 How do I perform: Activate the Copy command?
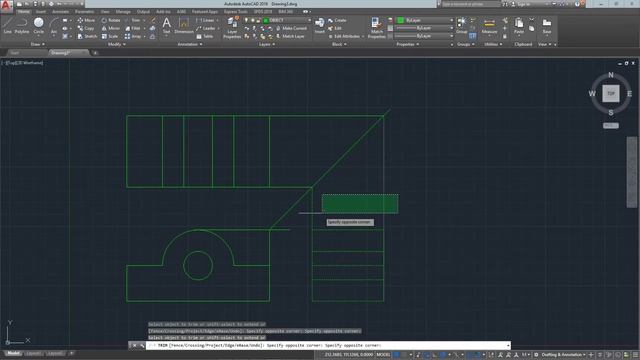[x=86, y=28]
